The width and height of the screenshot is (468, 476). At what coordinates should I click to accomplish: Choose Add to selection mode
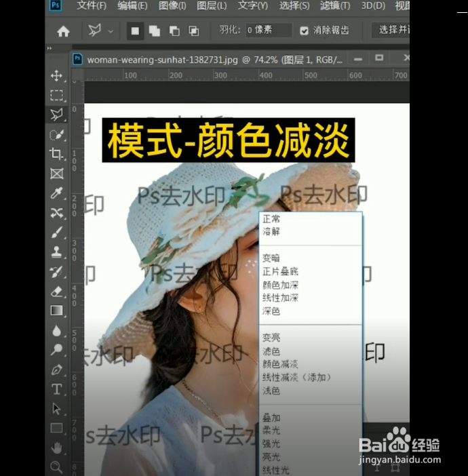(155, 31)
